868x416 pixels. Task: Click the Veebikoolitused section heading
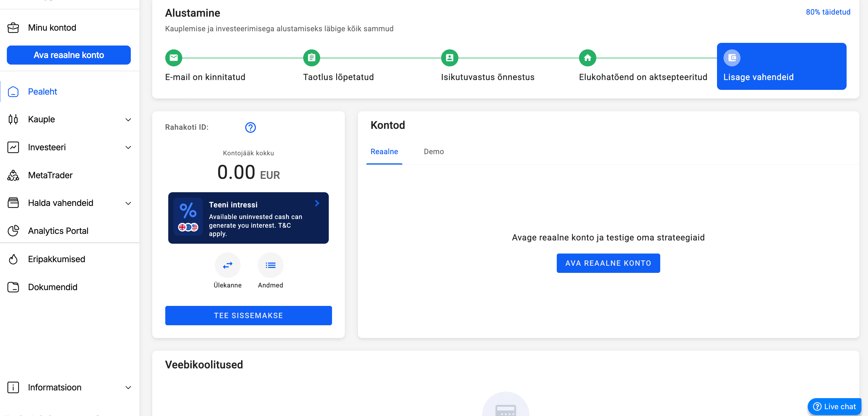pyautogui.click(x=204, y=365)
